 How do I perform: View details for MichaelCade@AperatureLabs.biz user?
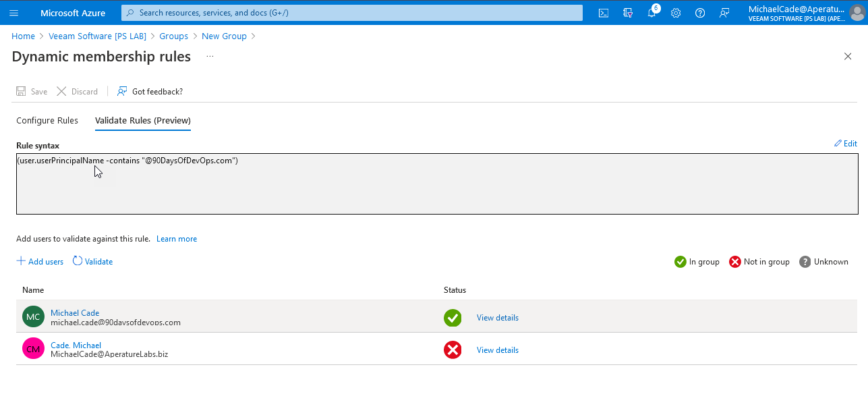(497, 350)
